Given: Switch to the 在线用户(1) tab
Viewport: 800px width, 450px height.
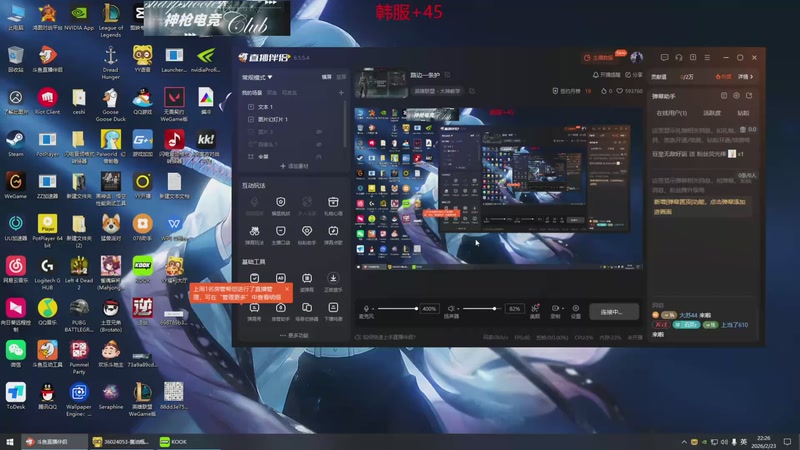Looking at the screenshot, I should 671,113.
